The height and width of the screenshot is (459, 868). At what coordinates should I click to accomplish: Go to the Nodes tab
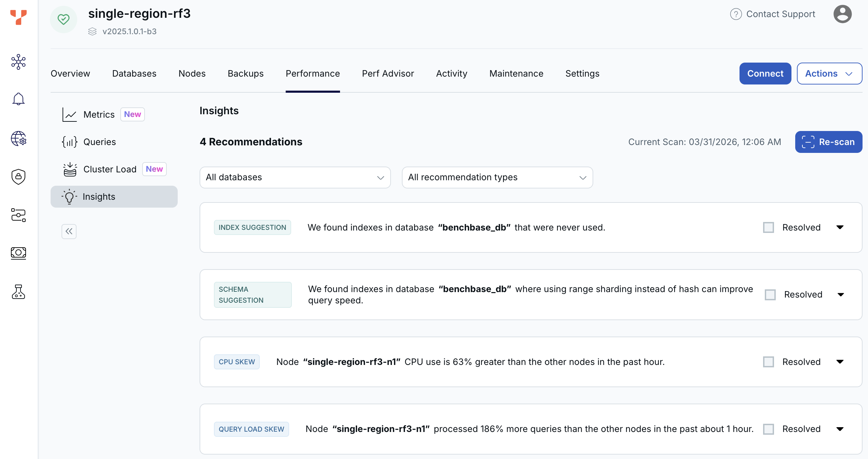(192, 74)
